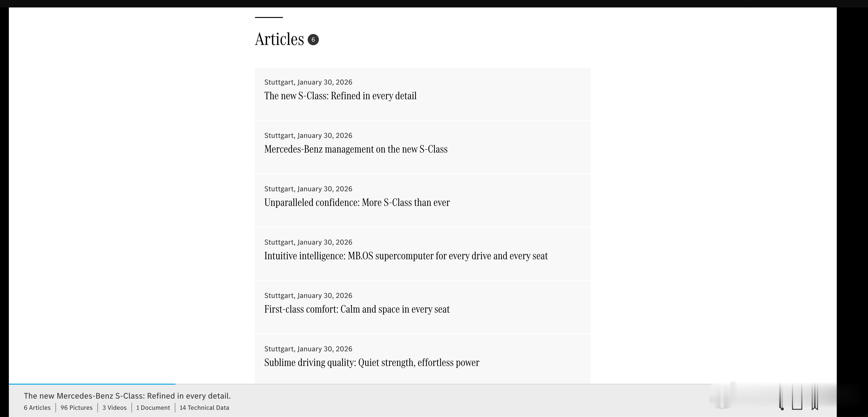This screenshot has height=417, width=868.
Task: Click the press kit title in bottom bar
Action: [x=127, y=396]
